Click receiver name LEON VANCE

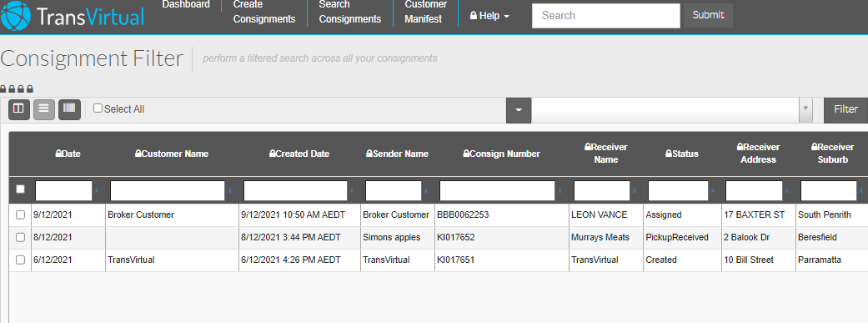(599, 215)
